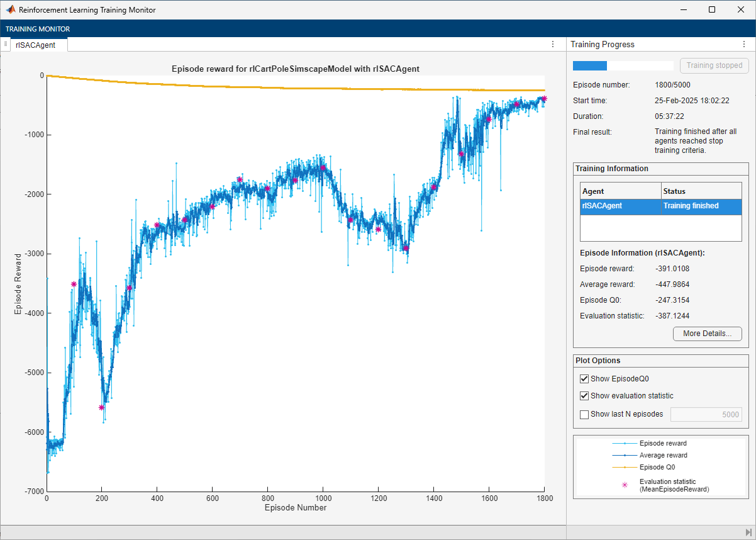Screen dimensions: 756x540
Task: Click the duration value 05:37:22
Action: [669, 116]
